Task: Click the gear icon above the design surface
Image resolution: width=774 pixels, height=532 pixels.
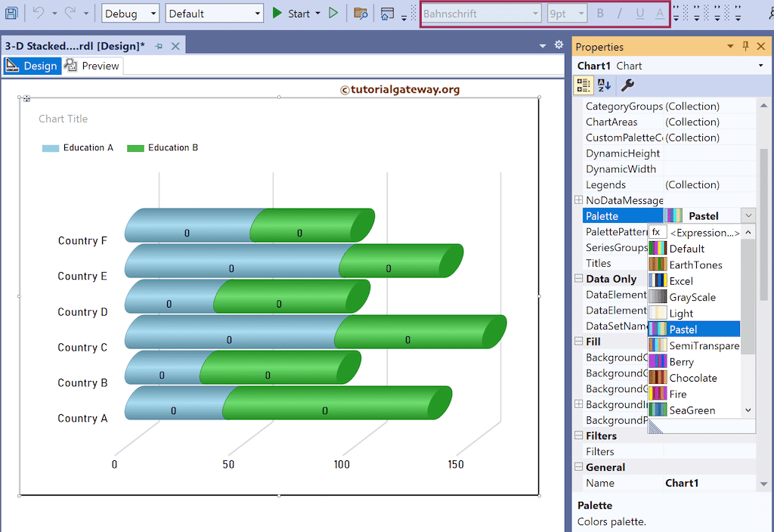Action: [559, 45]
